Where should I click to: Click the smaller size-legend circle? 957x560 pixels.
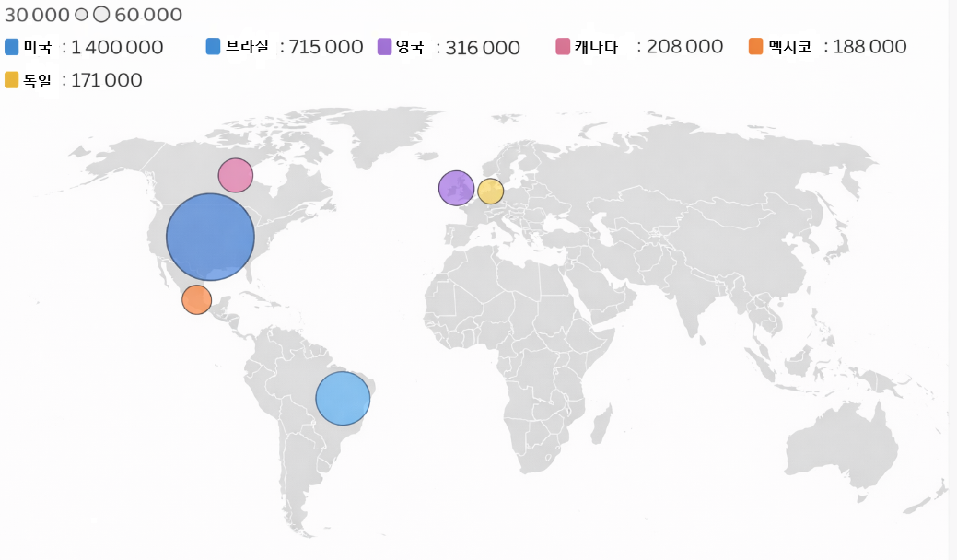coord(81,16)
